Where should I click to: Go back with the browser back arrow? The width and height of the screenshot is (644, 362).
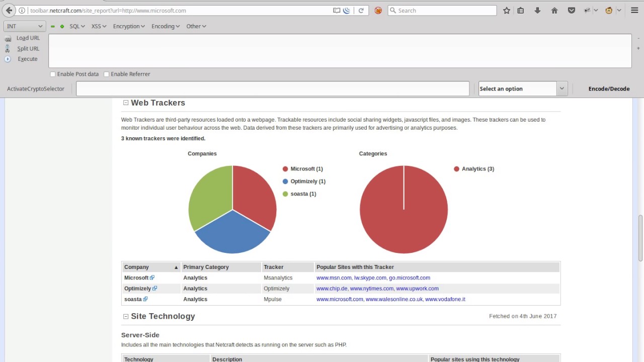click(x=9, y=10)
